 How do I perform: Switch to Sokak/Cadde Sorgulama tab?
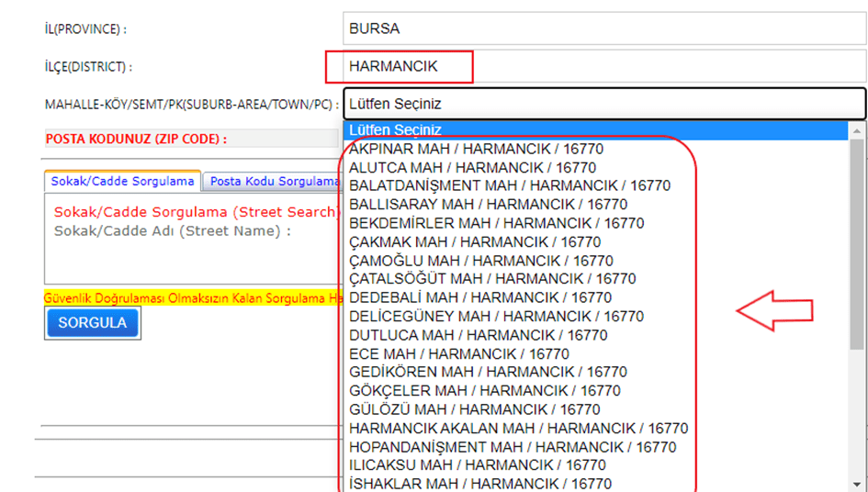pos(122,182)
